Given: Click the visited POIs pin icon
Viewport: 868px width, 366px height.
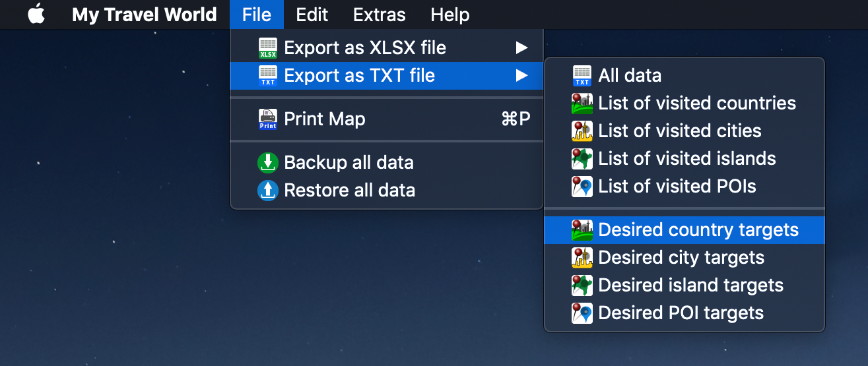Looking at the screenshot, I should [582, 187].
